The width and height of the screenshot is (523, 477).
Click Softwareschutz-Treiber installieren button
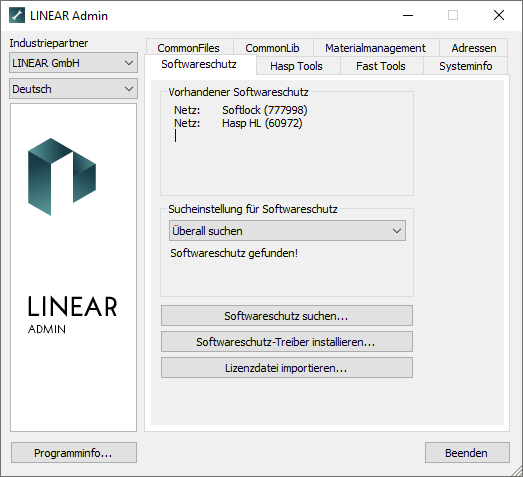pos(287,342)
